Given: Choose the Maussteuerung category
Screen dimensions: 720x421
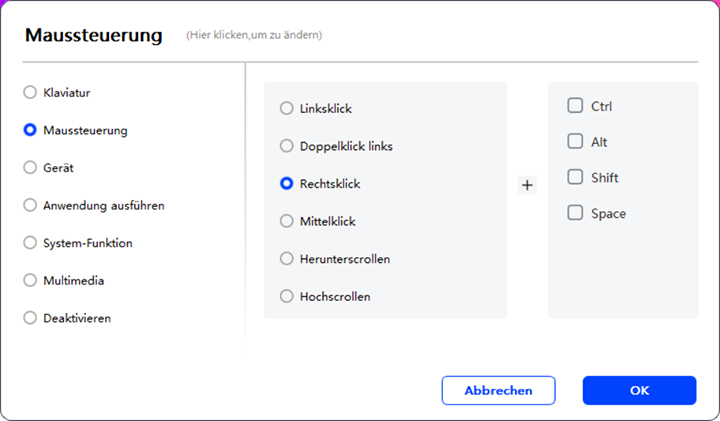Looking at the screenshot, I should (x=30, y=130).
